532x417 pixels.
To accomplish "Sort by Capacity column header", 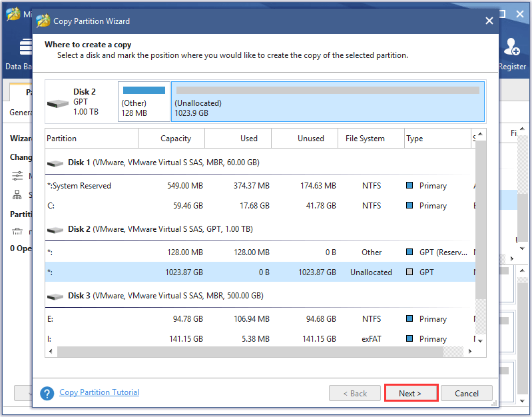I will [171, 139].
